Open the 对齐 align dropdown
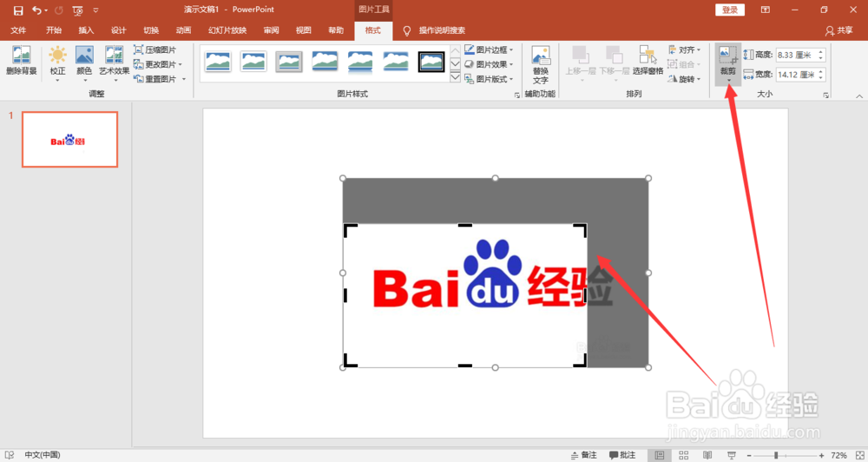The height and width of the screenshot is (462, 868). (684, 49)
